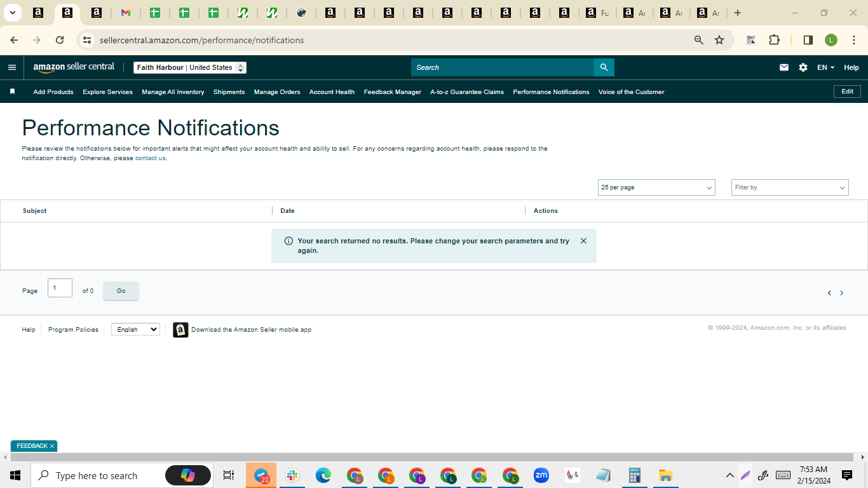The image size is (868, 488).
Task: Click the zoom magnifier in address bar
Action: [x=699, y=40]
